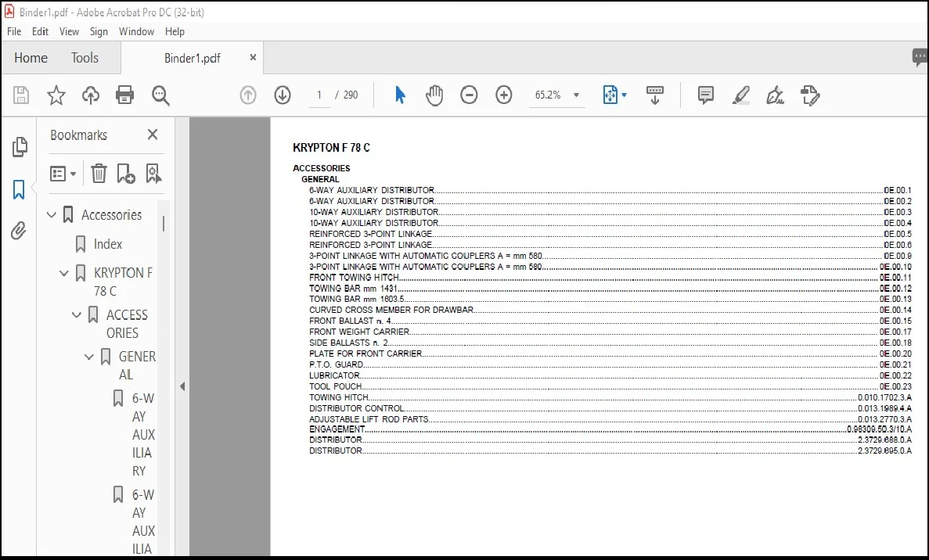
Task: Select the KRYPTON F 78 C bookmark label
Action: tap(123, 282)
